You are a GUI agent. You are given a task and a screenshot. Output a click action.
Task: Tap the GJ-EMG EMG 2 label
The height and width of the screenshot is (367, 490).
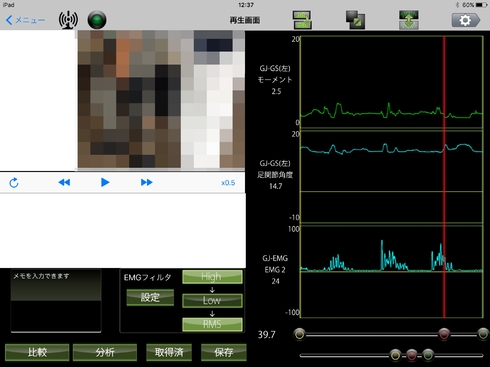275,264
